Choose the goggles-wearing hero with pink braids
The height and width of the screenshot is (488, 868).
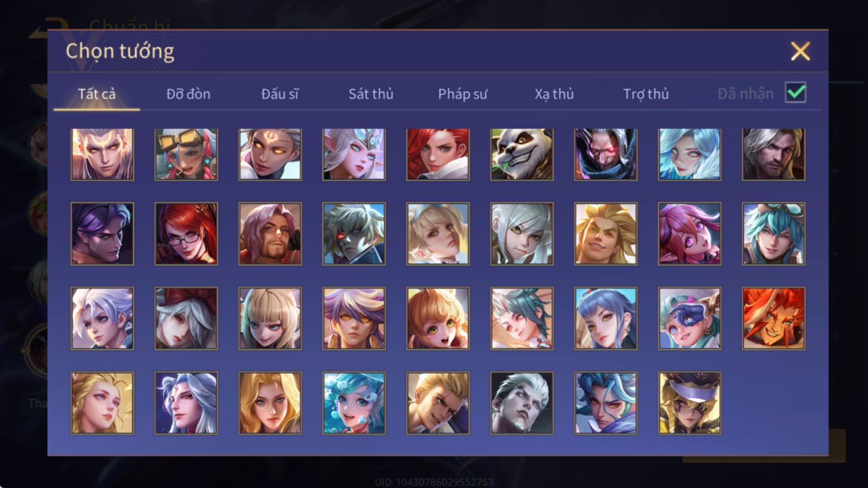point(186,154)
